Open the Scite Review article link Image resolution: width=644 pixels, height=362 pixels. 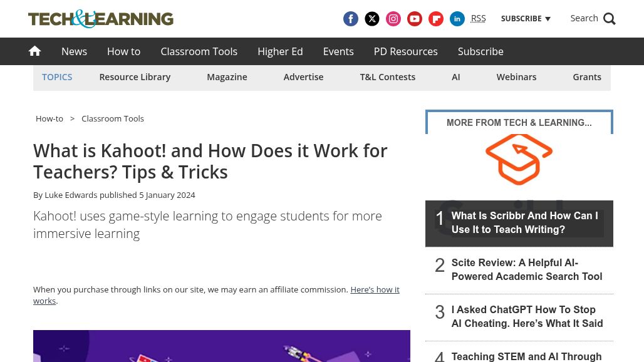pos(526,270)
